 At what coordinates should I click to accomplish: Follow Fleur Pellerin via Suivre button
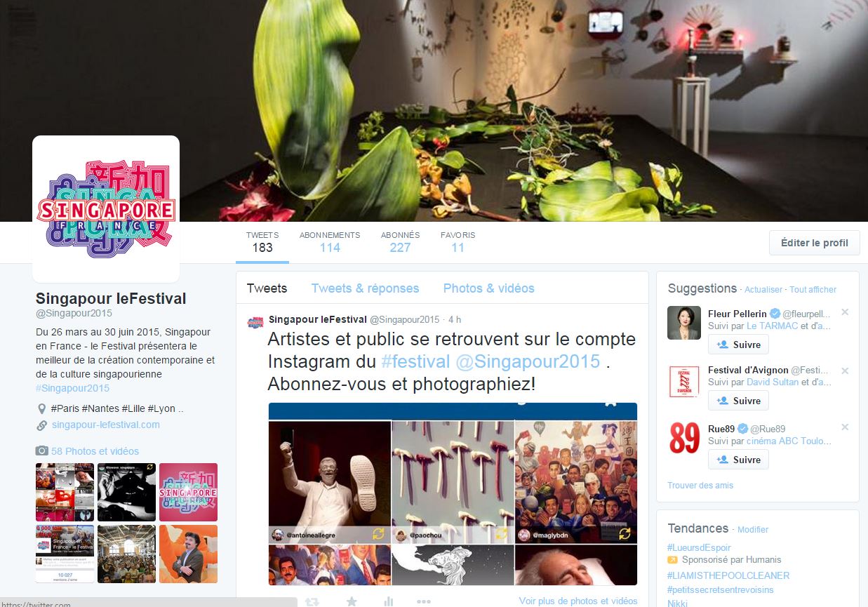tap(738, 345)
